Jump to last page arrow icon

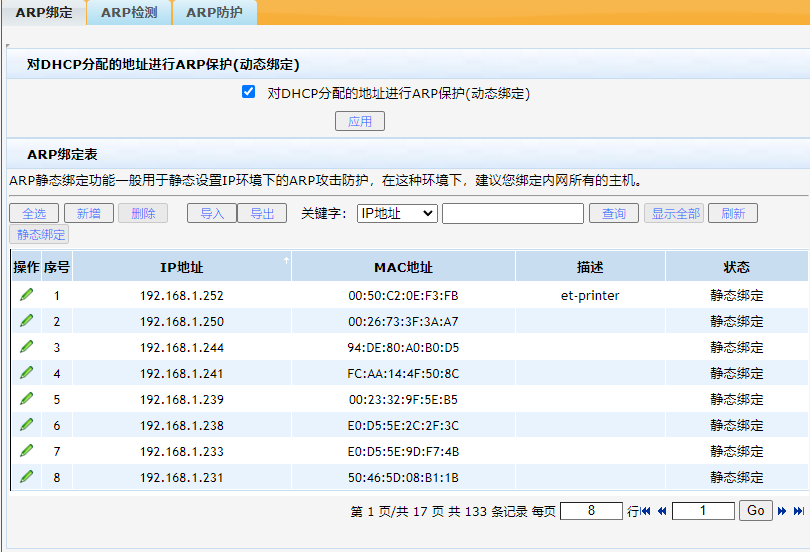[799, 511]
